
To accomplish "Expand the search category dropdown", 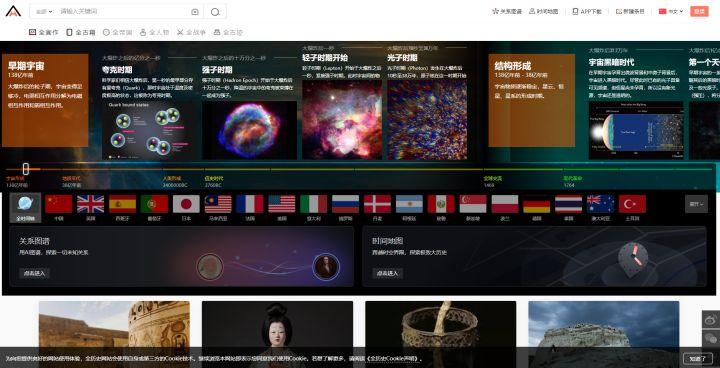I will (x=44, y=11).
